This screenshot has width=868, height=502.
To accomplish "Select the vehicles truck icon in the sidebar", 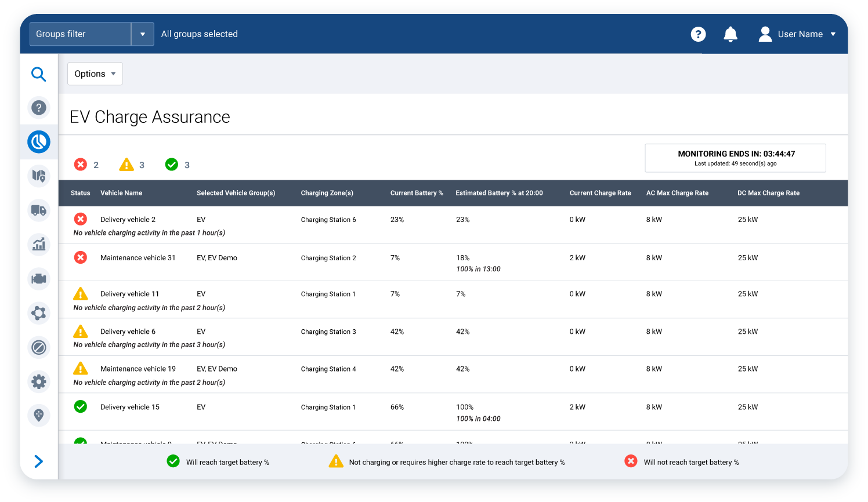I will (x=38, y=210).
